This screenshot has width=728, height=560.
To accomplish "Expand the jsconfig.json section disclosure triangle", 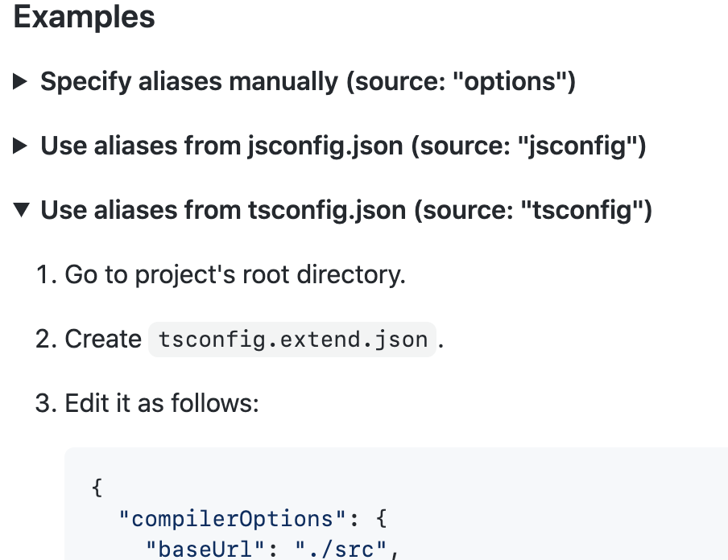I will click(22, 146).
